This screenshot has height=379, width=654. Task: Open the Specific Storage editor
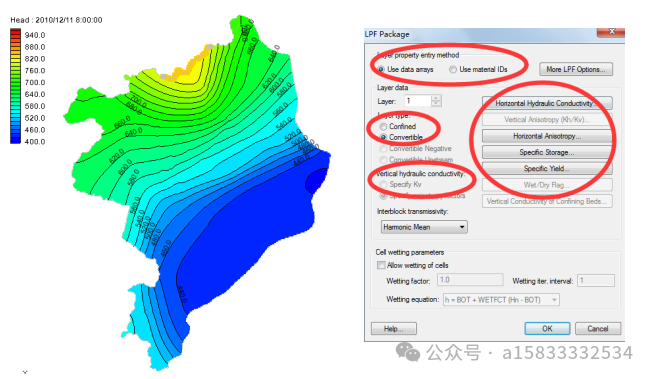(547, 152)
